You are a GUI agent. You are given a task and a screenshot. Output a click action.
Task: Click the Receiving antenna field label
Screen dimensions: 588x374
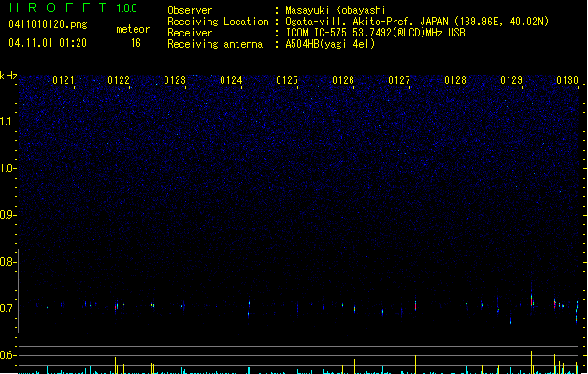click(x=215, y=44)
